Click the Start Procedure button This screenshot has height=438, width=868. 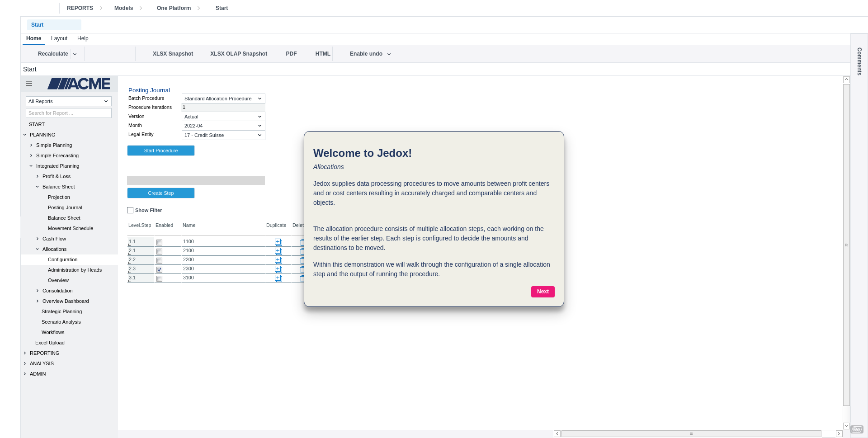coord(160,151)
